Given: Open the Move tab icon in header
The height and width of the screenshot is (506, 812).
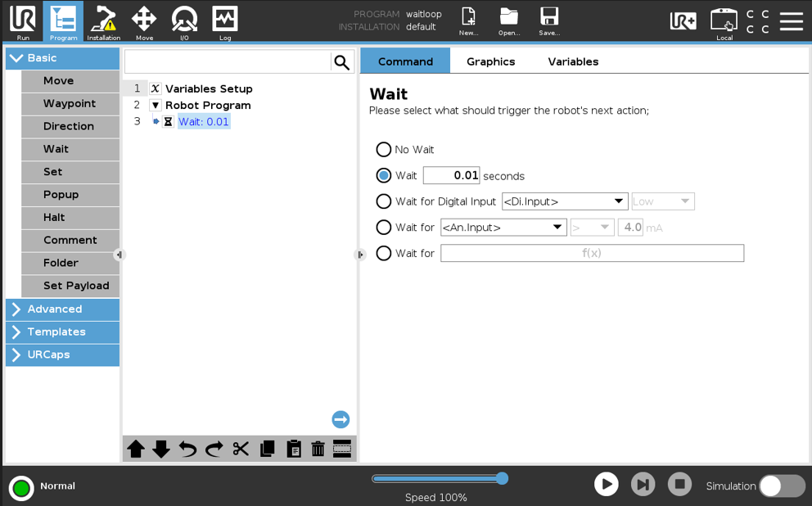Looking at the screenshot, I should (144, 22).
